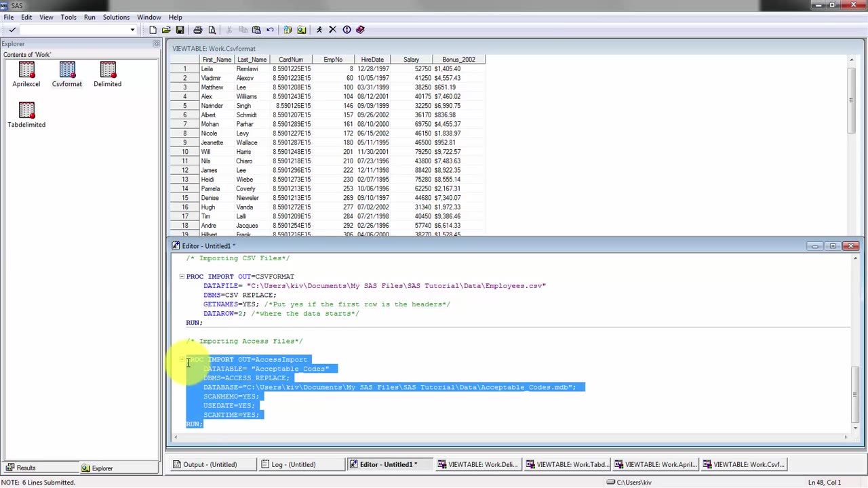Screen dimensions: 868x488
Task: Click the Bonus_2002 column header
Action: pos(459,60)
